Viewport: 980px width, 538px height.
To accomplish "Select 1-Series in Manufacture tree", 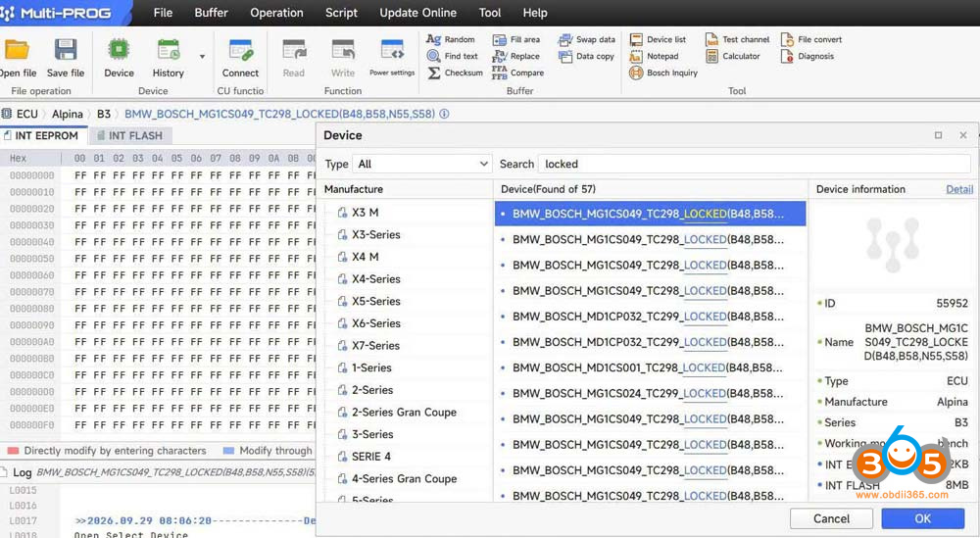I will click(x=371, y=368).
